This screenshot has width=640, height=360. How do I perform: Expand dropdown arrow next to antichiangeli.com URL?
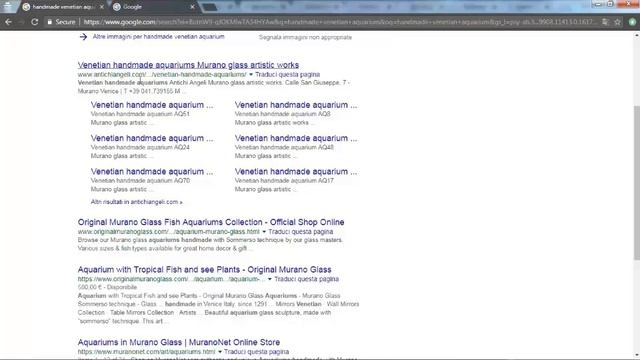click(251, 74)
